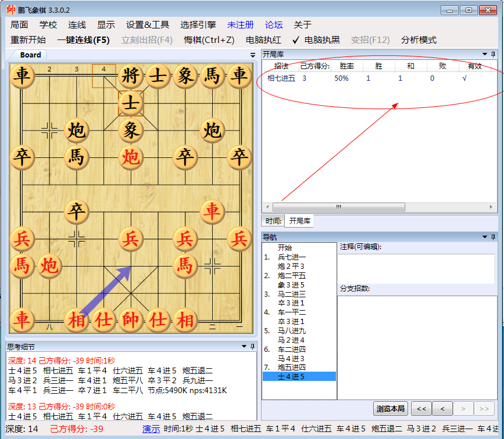This screenshot has height=439, width=504.
Task: Click 悔棋(Ctrl+Z) undo move
Action: (x=209, y=40)
